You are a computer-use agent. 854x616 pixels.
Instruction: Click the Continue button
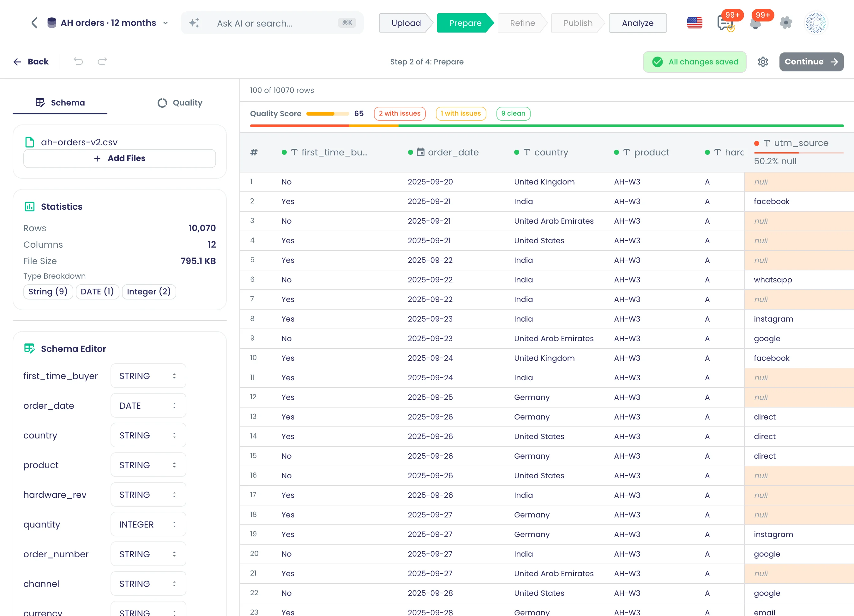point(811,62)
